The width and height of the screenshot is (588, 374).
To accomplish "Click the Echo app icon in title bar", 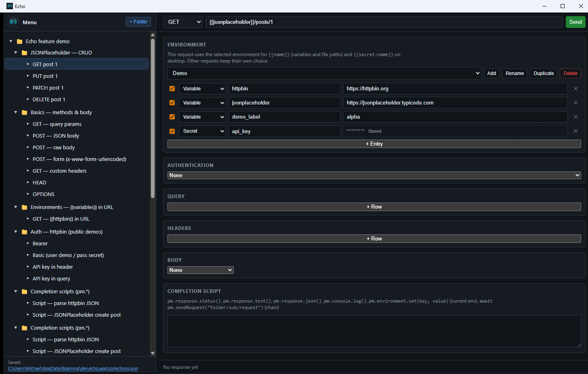I will pyautogui.click(x=10, y=6).
